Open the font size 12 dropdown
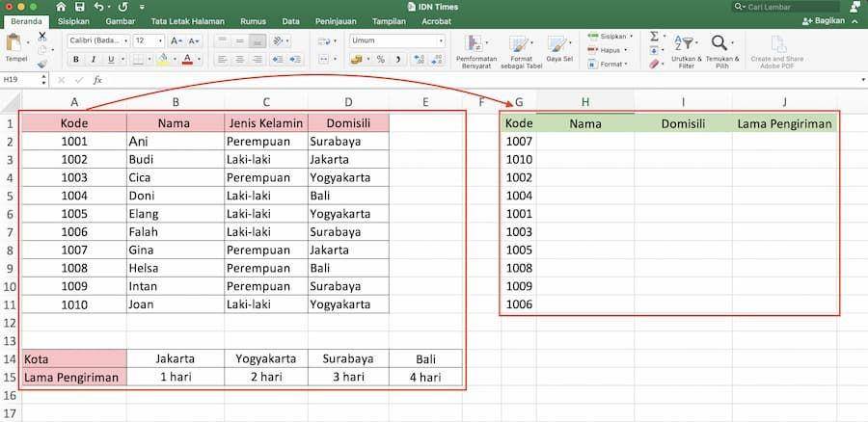Image resolution: width=868 pixels, height=422 pixels. pyautogui.click(x=149, y=40)
